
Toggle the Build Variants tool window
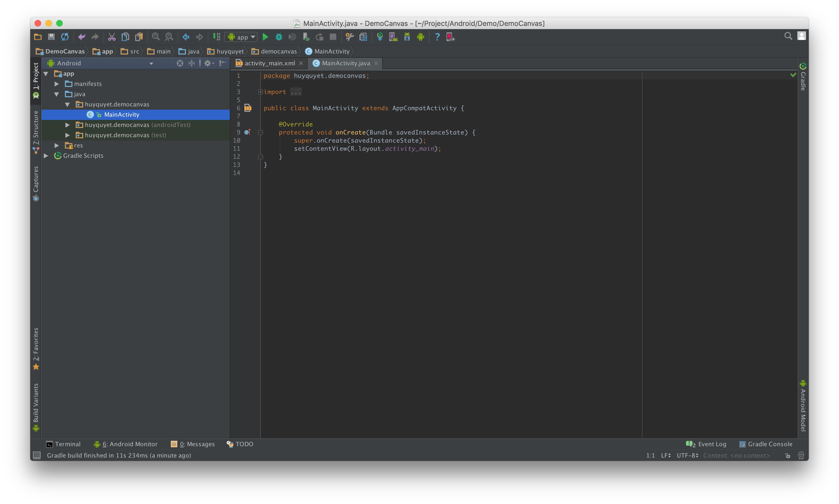point(36,407)
